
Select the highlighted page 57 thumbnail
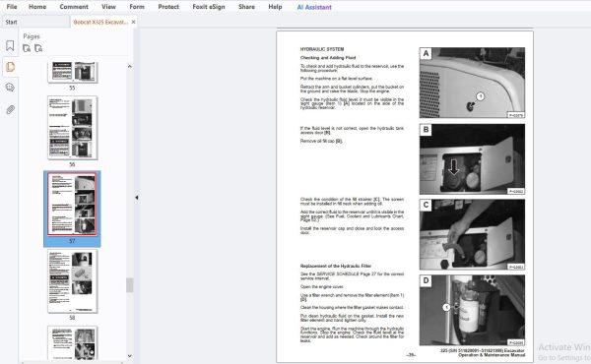pos(72,204)
